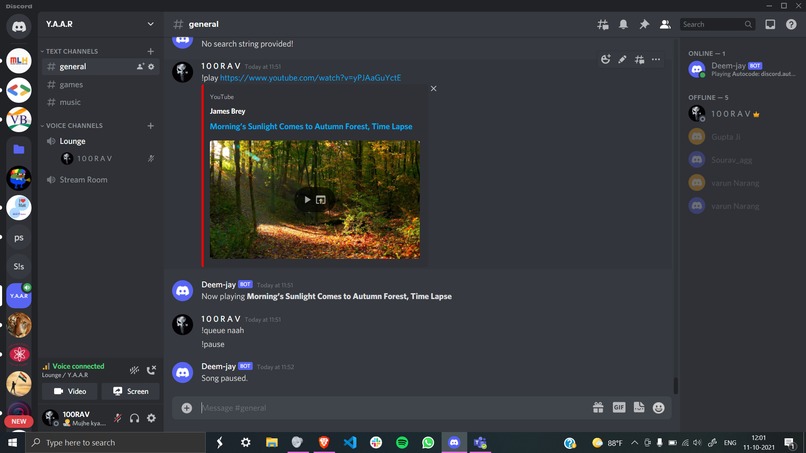Open Spotify from the taskbar

pos(402,443)
